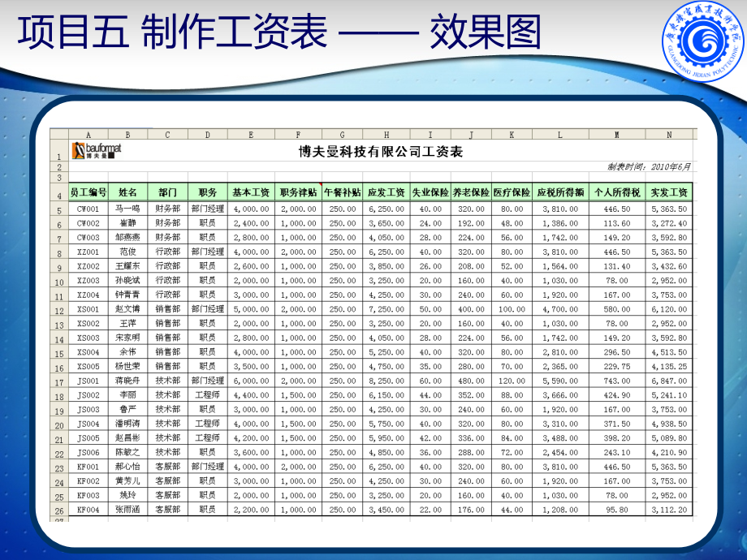Click income tax 95.80 cell
This screenshot has height=560, width=747.
point(617,510)
